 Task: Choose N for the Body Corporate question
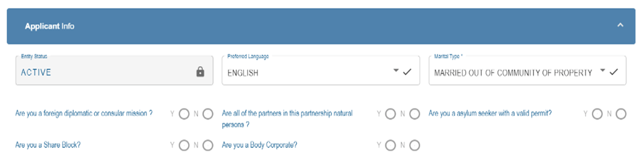(x=414, y=145)
